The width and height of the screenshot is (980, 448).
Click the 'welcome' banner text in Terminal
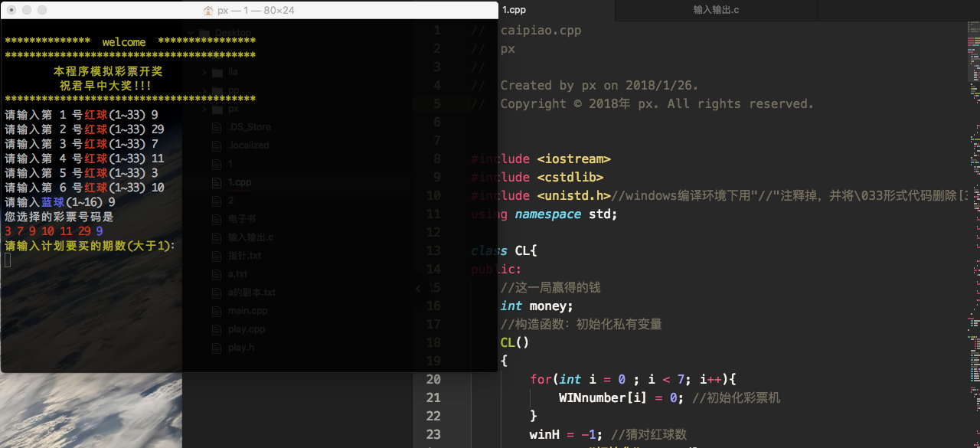[x=124, y=42]
